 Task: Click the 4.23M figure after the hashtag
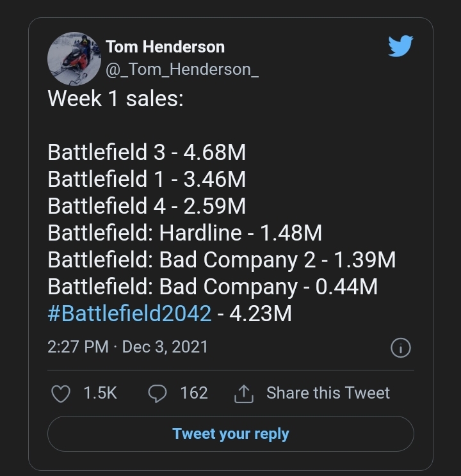click(261, 313)
